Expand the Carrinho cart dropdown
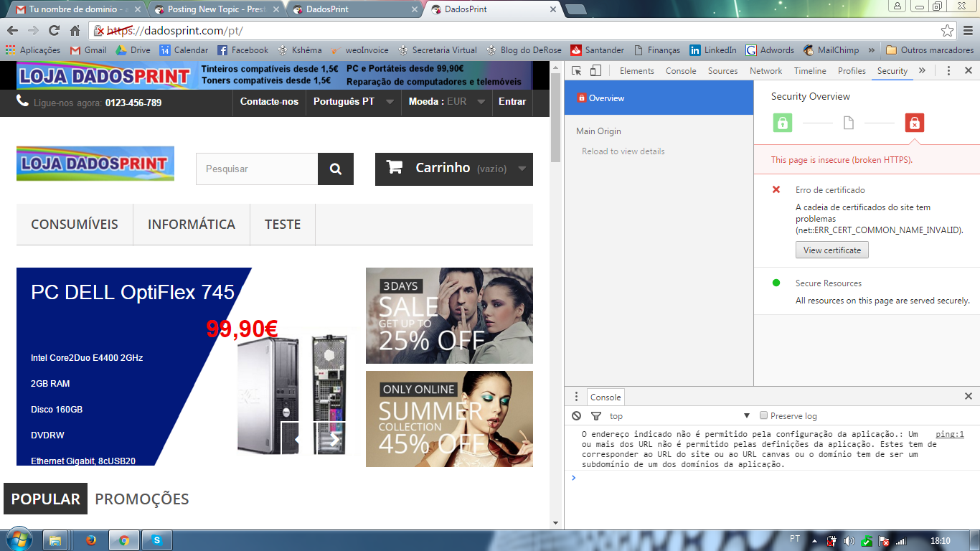The width and height of the screenshot is (980, 551). tap(454, 169)
